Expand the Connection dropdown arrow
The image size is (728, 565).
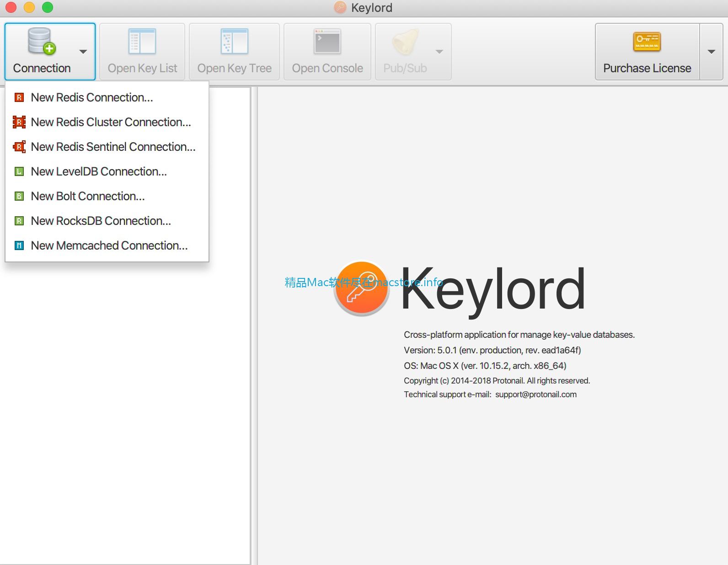click(83, 52)
